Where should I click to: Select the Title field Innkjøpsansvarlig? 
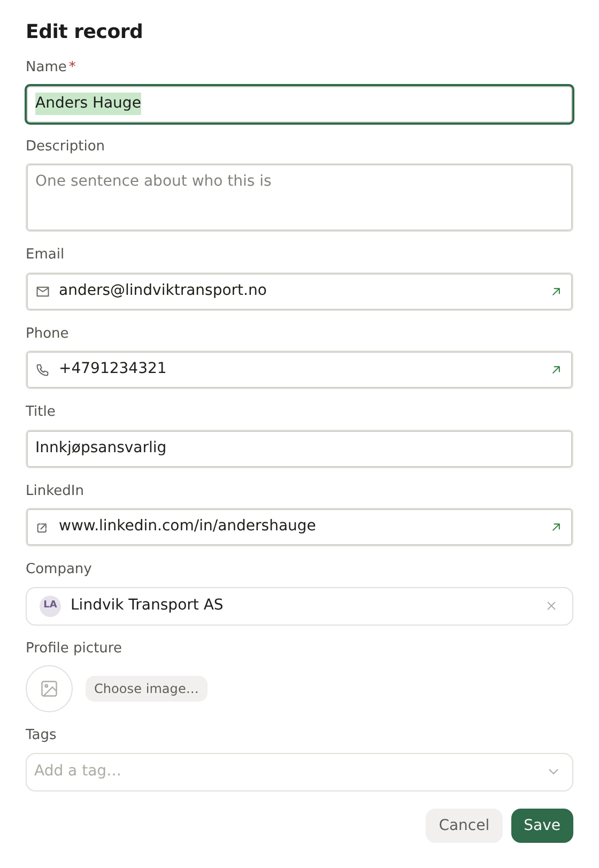299,449
